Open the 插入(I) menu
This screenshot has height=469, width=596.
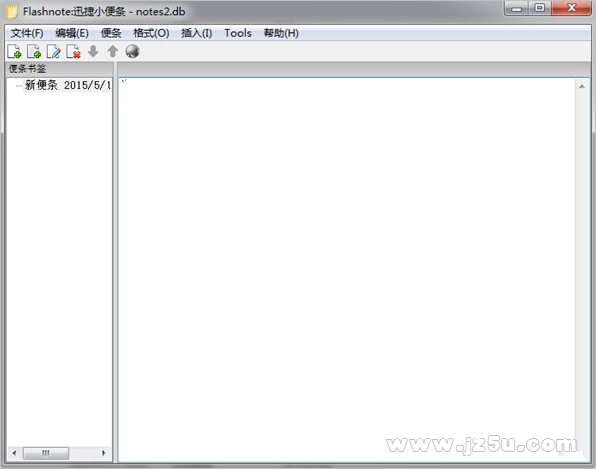pyautogui.click(x=197, y=33)
